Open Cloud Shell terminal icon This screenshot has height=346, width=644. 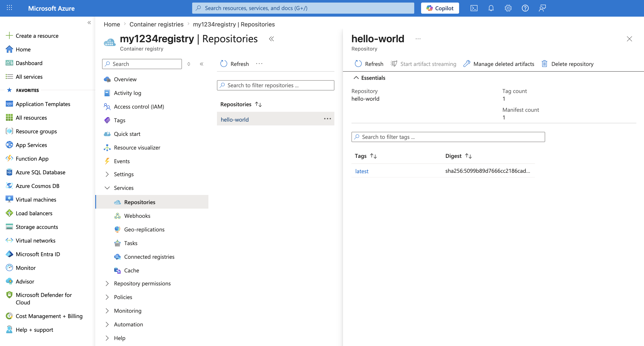pyautogui.click(x=474, y=8)
